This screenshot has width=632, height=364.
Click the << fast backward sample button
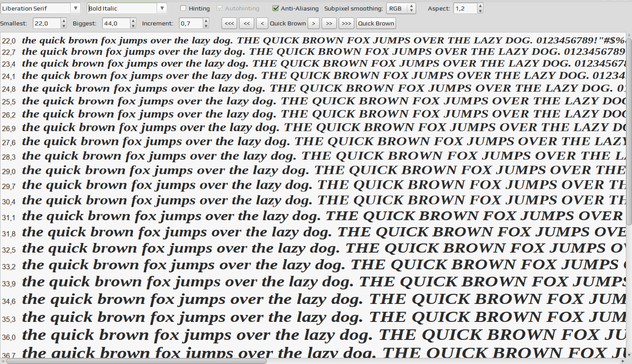click(x=246, y=23)
